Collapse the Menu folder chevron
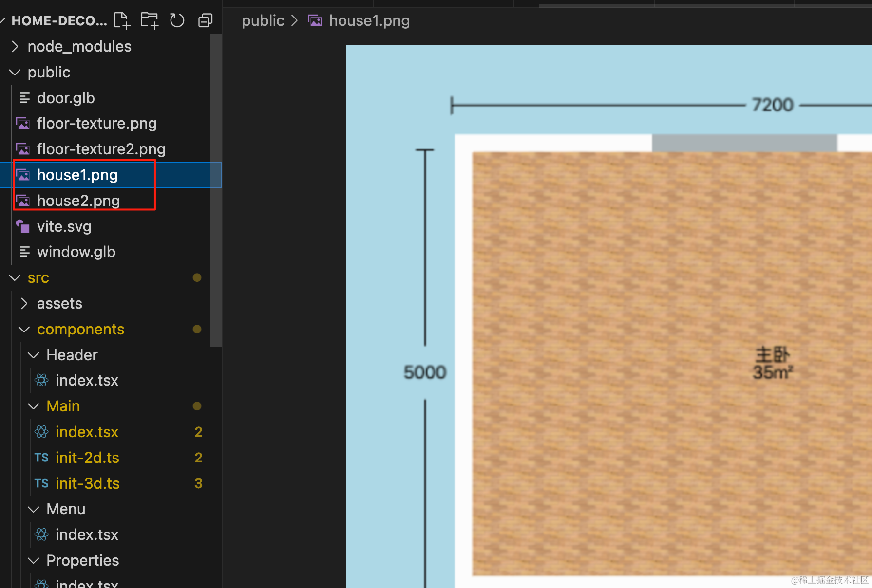The height and width of the screenshot is (588, 872). (34, 509)
